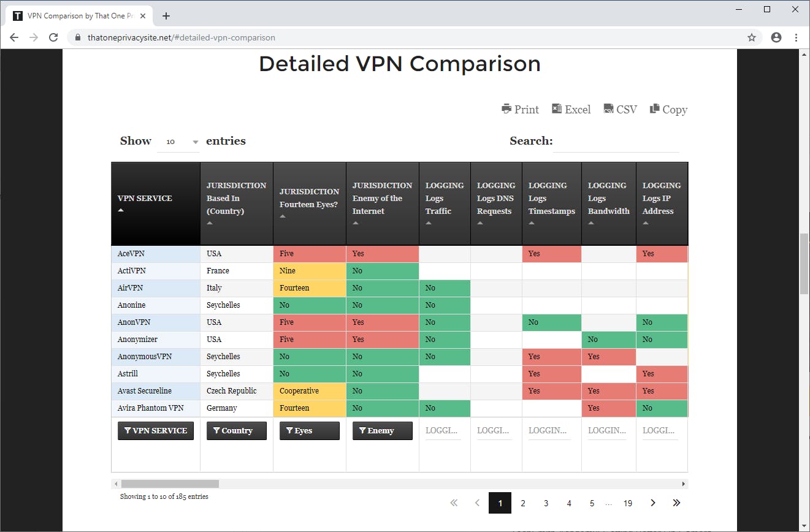Click the Search input field

[x=616, y=142]
